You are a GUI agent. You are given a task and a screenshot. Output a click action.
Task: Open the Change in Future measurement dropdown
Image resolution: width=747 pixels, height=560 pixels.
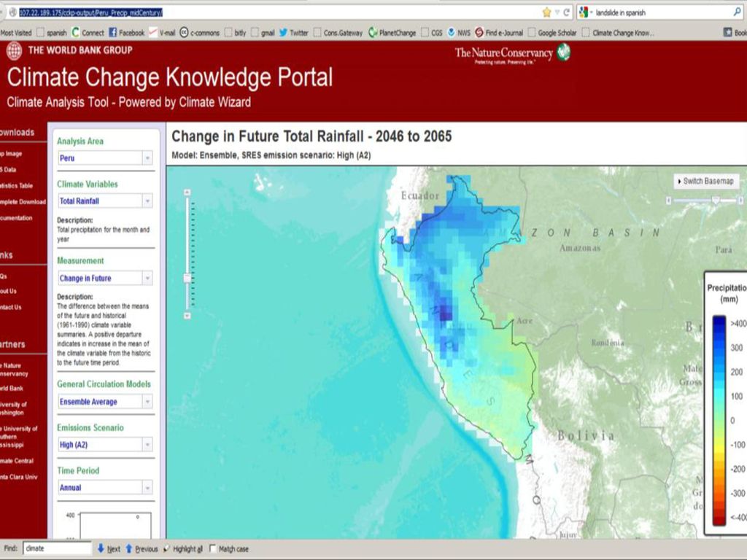pyautogui.click(x=105, y=278)
